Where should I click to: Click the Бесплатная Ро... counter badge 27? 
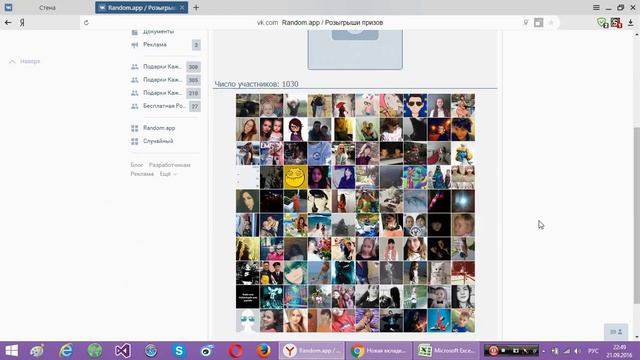point(195,106)
